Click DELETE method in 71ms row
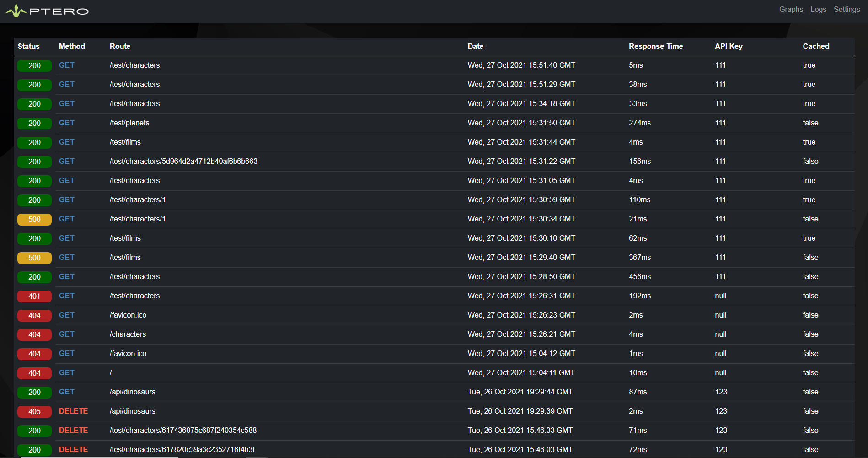868x458 pixels. click(73, 430)
